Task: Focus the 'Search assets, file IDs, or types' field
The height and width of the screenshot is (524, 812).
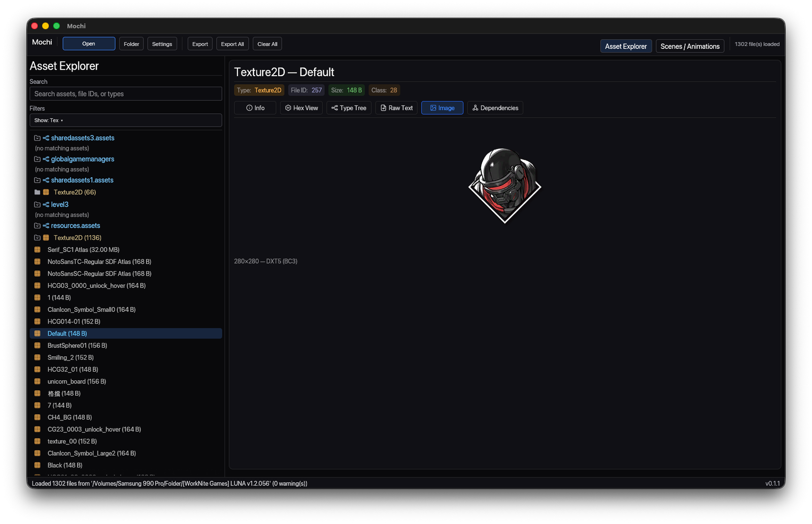Action: pos(126,94)
